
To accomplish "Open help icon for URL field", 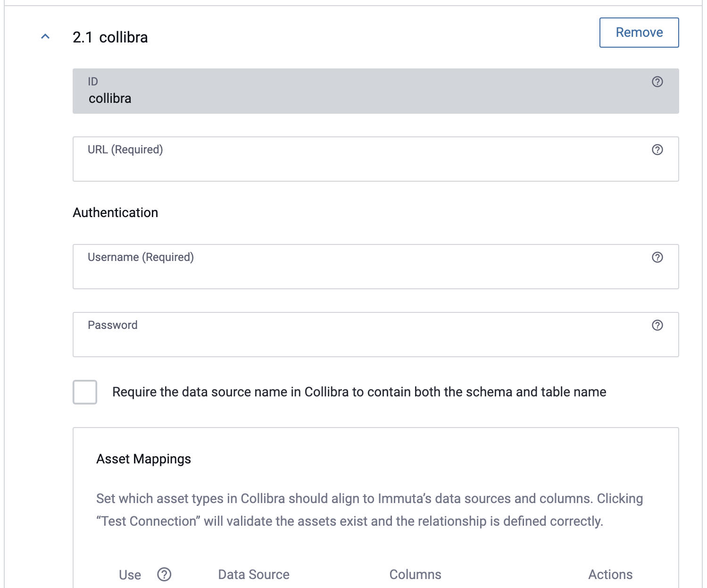I will (657, 150).
